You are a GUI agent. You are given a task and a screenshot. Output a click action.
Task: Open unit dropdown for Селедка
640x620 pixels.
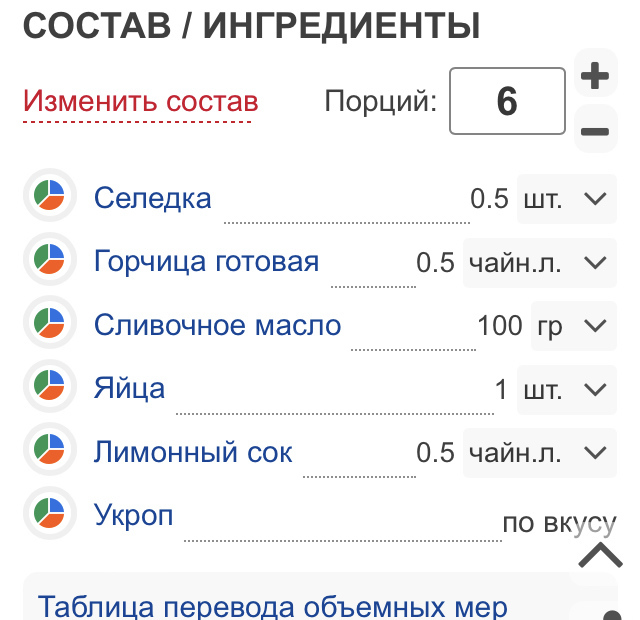click(x=567, y=199)
